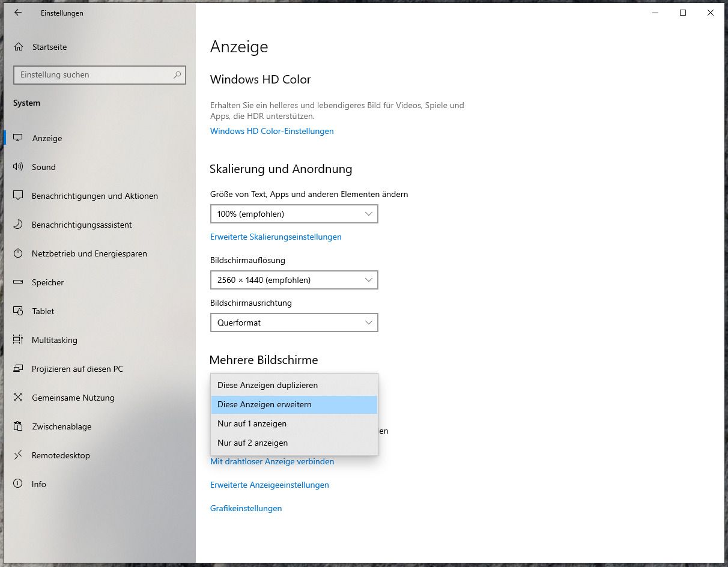
Task: Click the Netzbetrieb und Energiesparen power icon
Action: tap(18, 253)
